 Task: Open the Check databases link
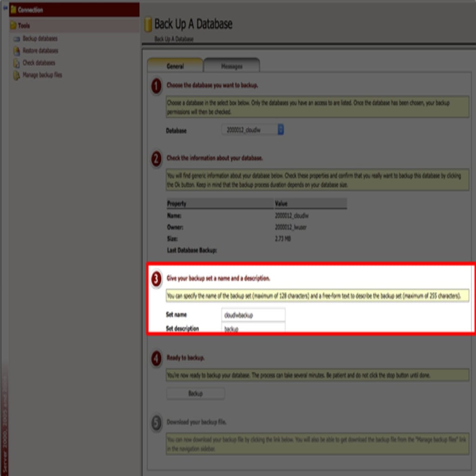[x=39, y=63]
